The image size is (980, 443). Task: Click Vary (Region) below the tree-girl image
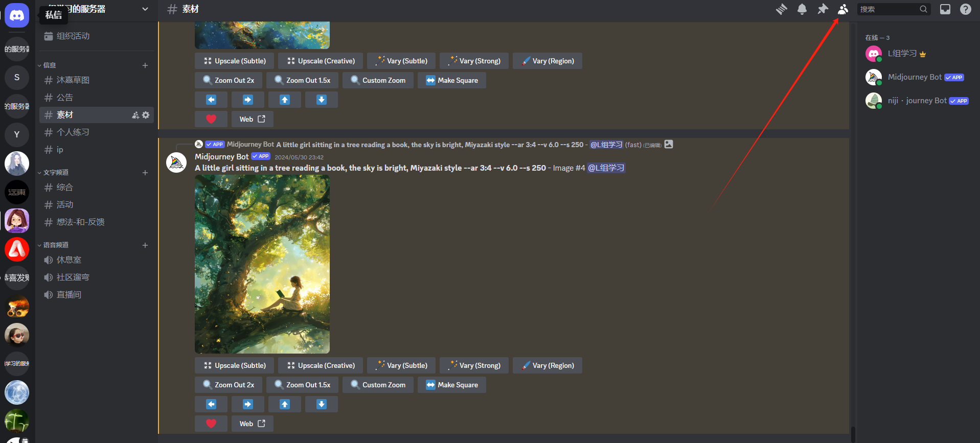point(548,365)
